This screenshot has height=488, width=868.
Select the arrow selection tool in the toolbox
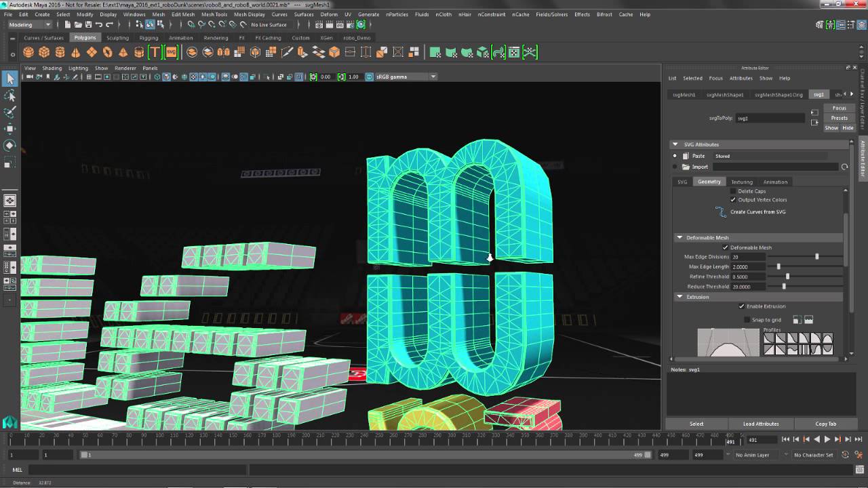(x=10, y=79)
